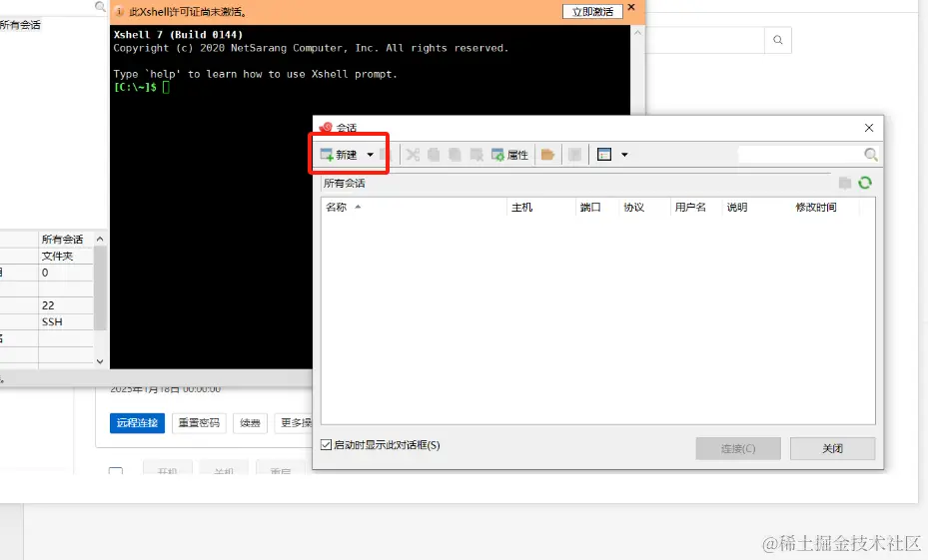Click the 连接(C) button

click(x=738, y=448)
